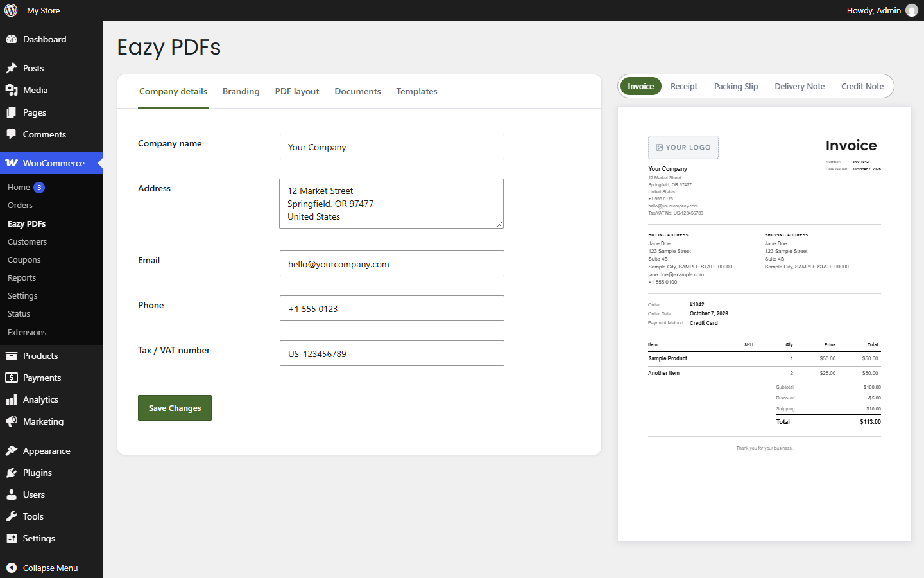Open the Analytics bar chart icon
This screenshot has height=578, width=924.
tap(12, 399)
